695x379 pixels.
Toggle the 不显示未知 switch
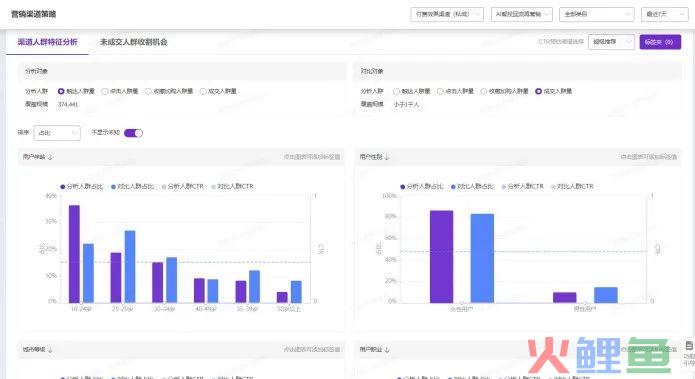tap(133, 133)
